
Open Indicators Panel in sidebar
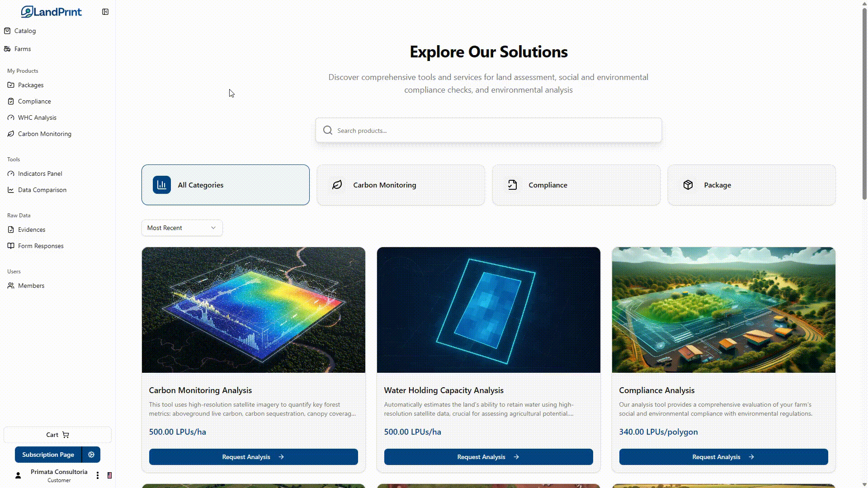click(x=40, y=174)
